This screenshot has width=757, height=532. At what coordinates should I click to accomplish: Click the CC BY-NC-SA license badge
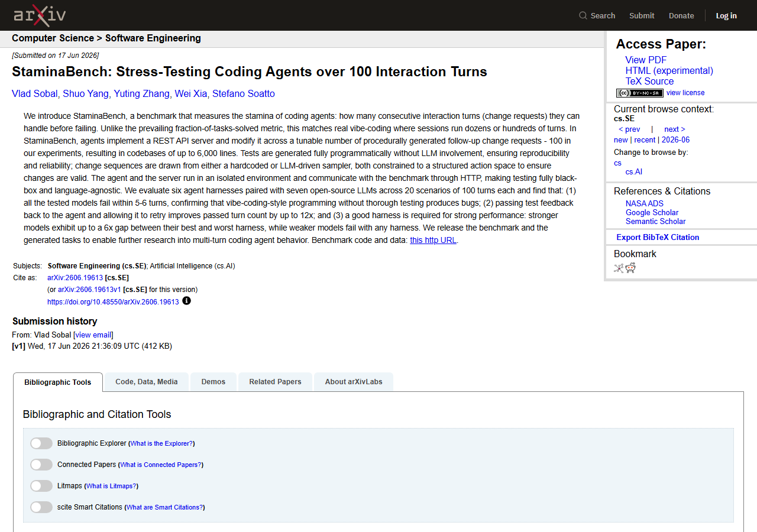click(x=640, y=93)
